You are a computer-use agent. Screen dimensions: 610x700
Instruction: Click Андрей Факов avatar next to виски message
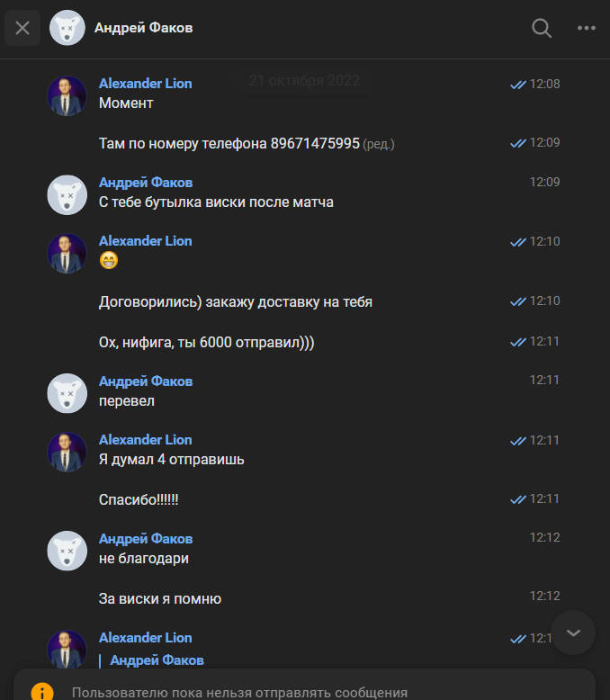pos(67,195)
